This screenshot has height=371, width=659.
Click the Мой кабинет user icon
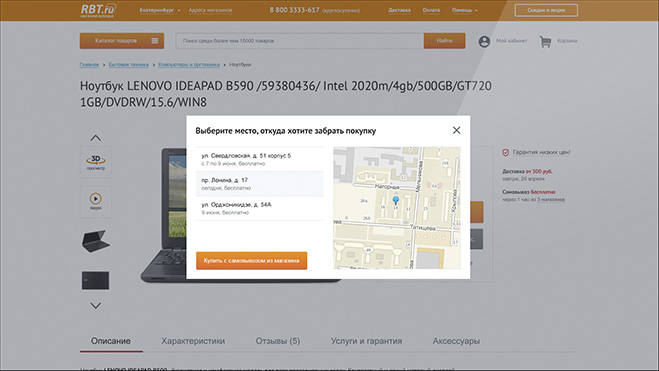pos(484,41)
